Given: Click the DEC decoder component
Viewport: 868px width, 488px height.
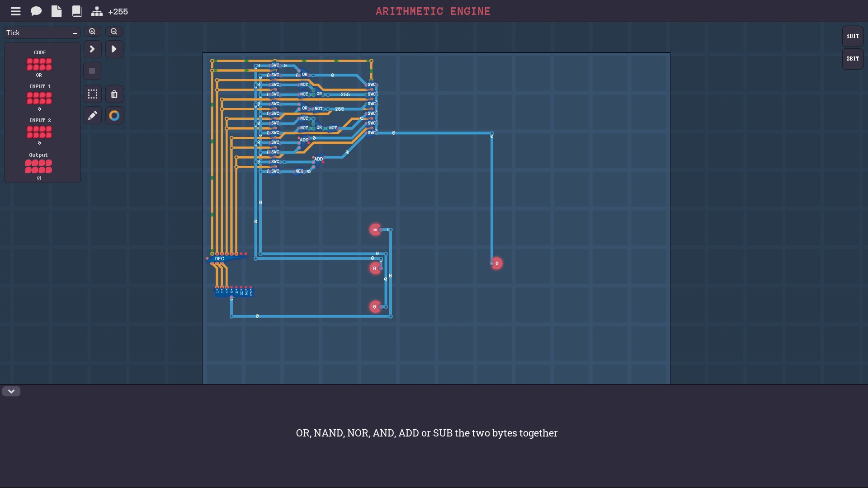Looking at the screenshot, I should pyautogui.click(x=220, y=259).
